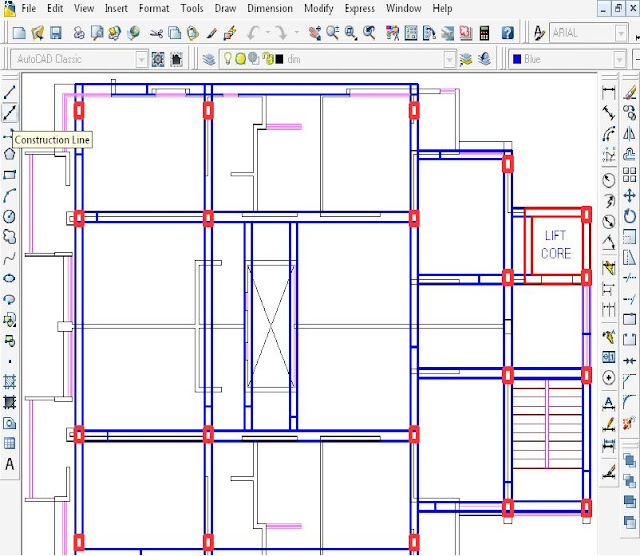Select the Point draw tool
The height and width of the screenshot is (556, 640).
point(9,361)
